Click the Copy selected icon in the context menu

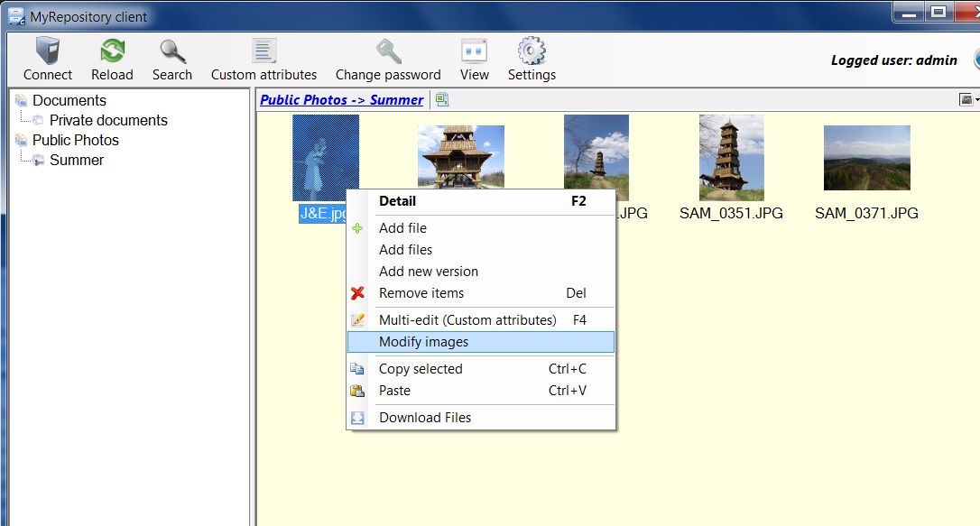coord(357,369)
